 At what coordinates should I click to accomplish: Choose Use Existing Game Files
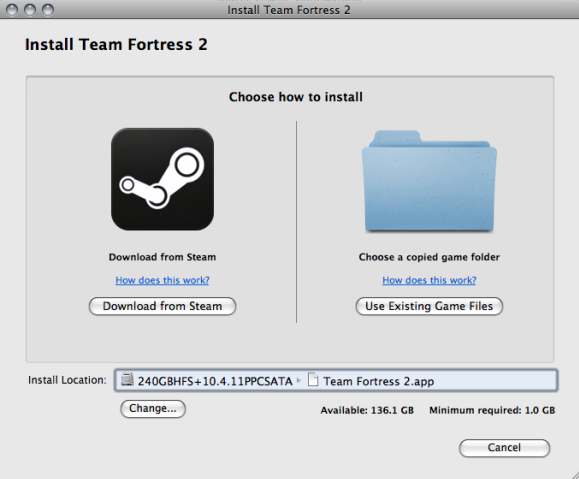coord(429,306)
